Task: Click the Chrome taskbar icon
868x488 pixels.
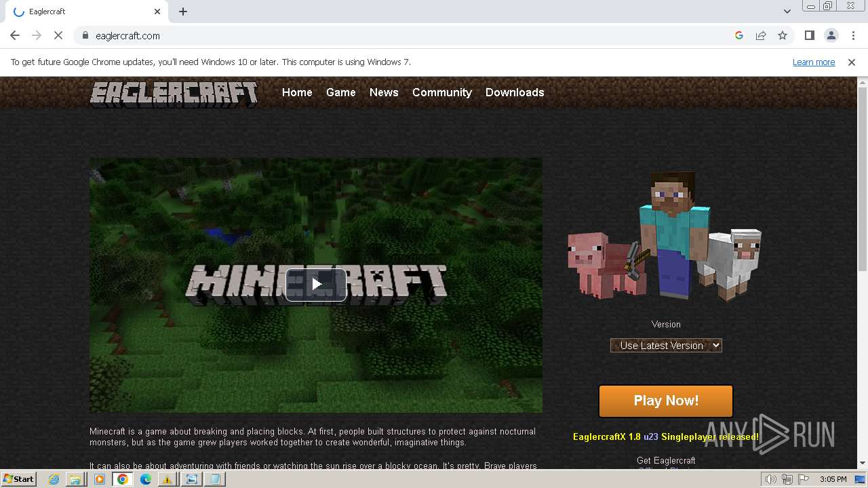Action: point(123,479)
